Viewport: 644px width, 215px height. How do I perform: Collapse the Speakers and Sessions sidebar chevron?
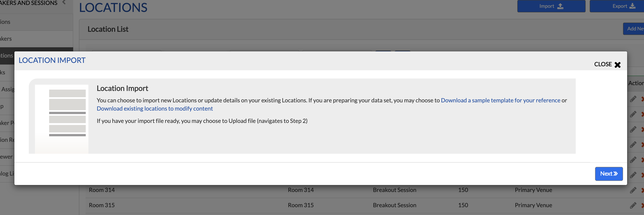[64, 2]
